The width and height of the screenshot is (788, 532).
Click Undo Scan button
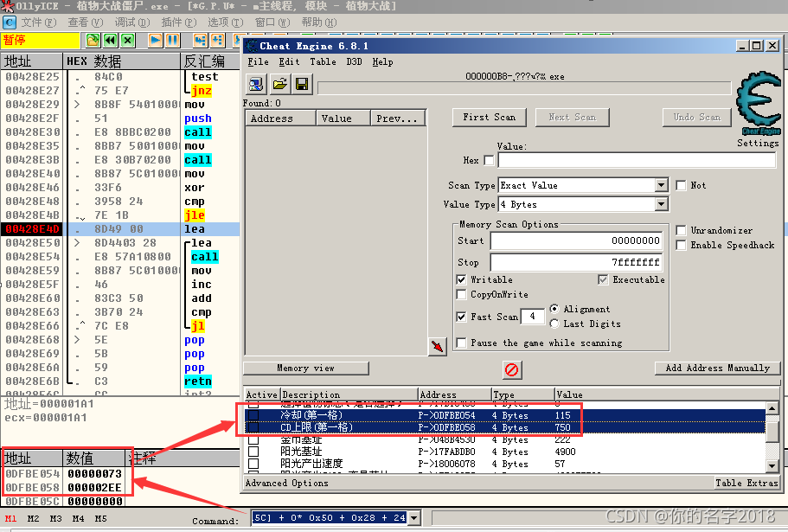tap(697, 117)
